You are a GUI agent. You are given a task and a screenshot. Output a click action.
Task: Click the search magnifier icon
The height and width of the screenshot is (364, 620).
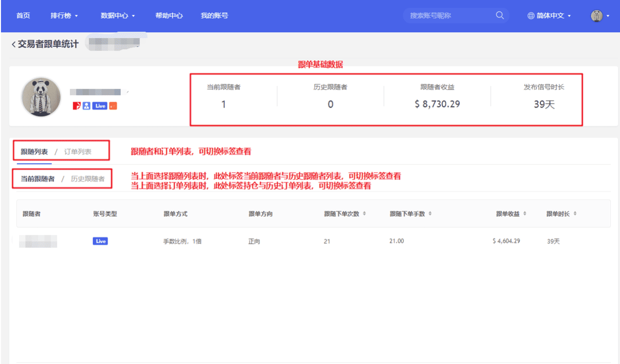pyautogui.click(x=499, y=16)
